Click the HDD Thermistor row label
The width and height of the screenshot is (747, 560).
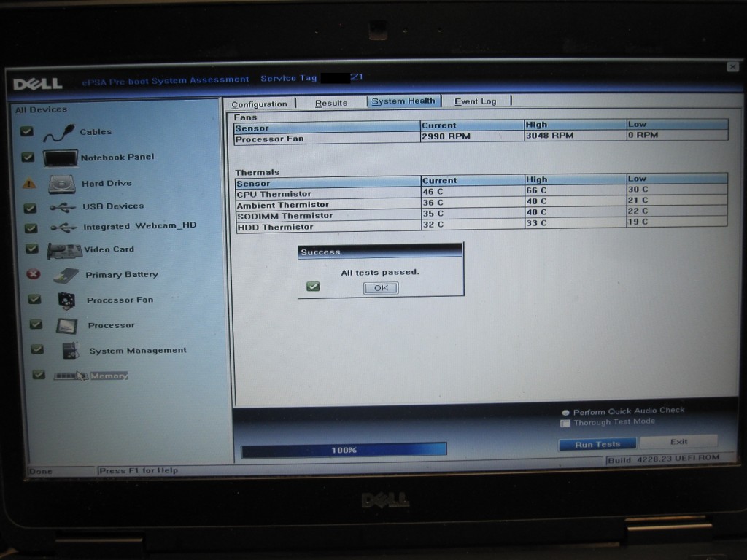[275, 227]
